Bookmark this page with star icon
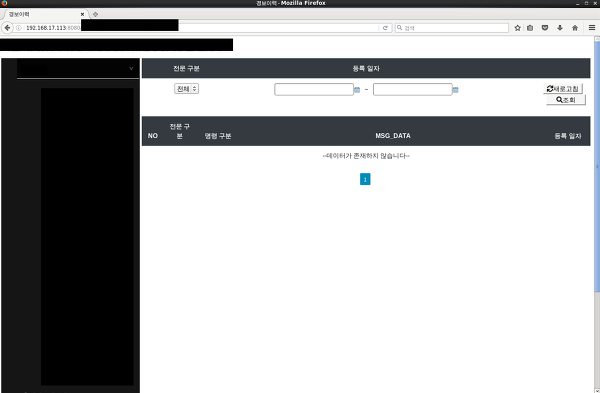 [x=517, y=28]
